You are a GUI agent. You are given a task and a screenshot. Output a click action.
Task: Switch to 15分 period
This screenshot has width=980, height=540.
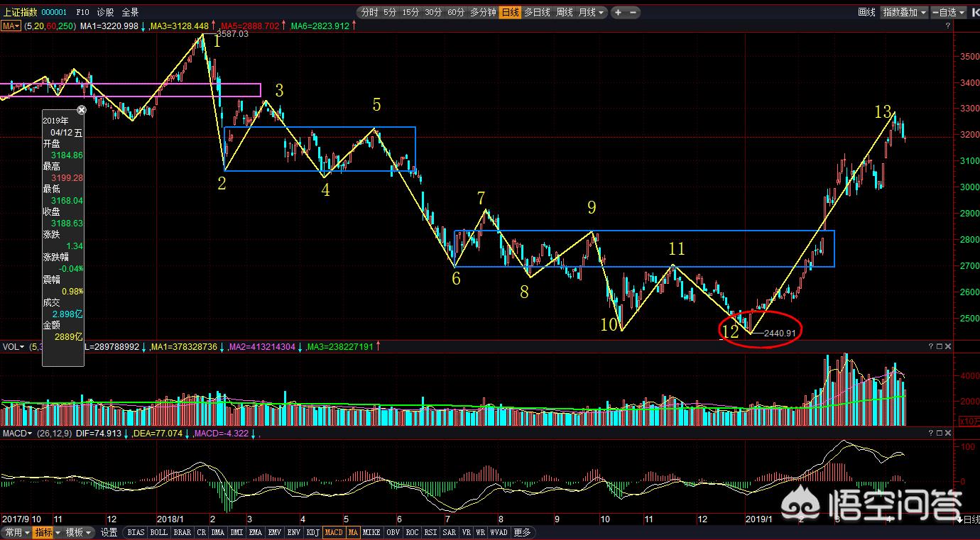tap(410, 13)
